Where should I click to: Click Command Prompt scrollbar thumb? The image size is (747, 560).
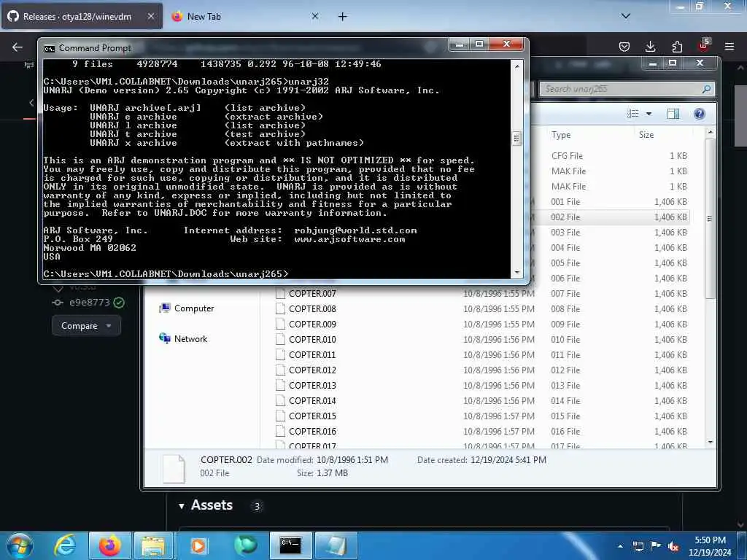coord(517,139)
